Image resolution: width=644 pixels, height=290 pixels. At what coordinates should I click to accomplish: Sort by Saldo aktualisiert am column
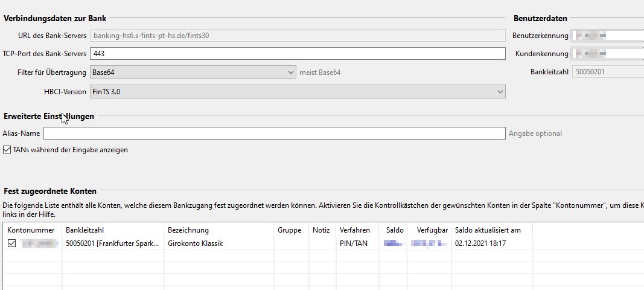tap(488, 230)
